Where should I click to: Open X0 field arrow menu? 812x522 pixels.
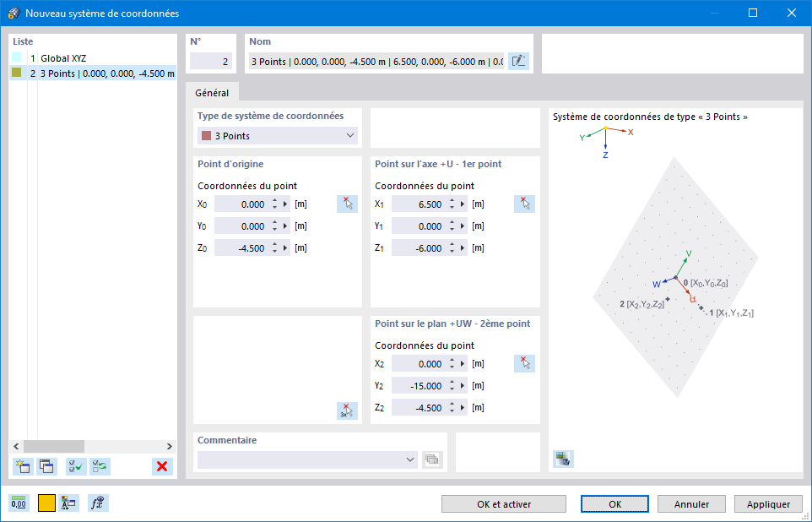point(285,204)
